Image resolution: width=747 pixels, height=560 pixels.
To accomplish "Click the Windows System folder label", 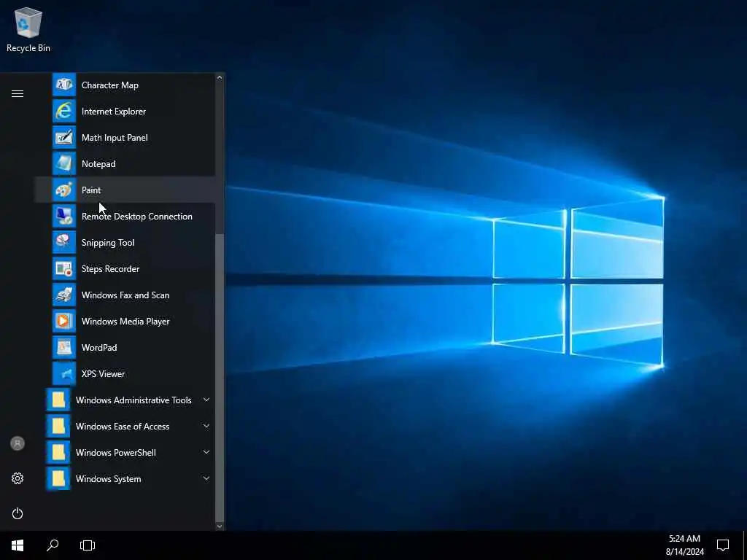I will (109, 479).
